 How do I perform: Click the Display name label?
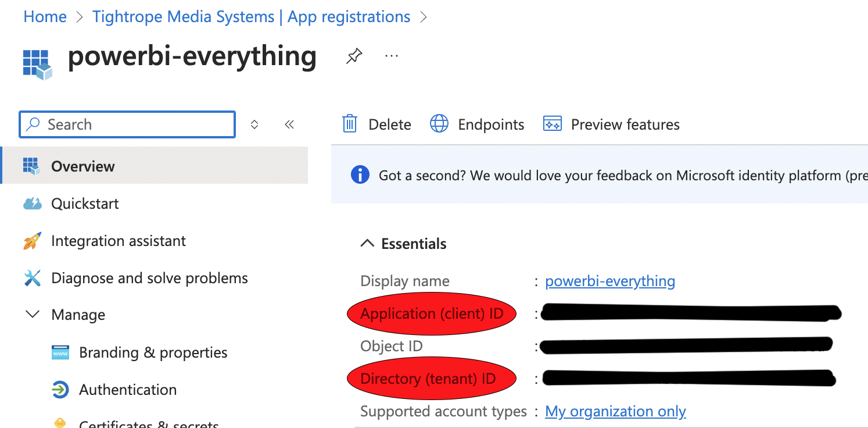[x=405, y=281]
